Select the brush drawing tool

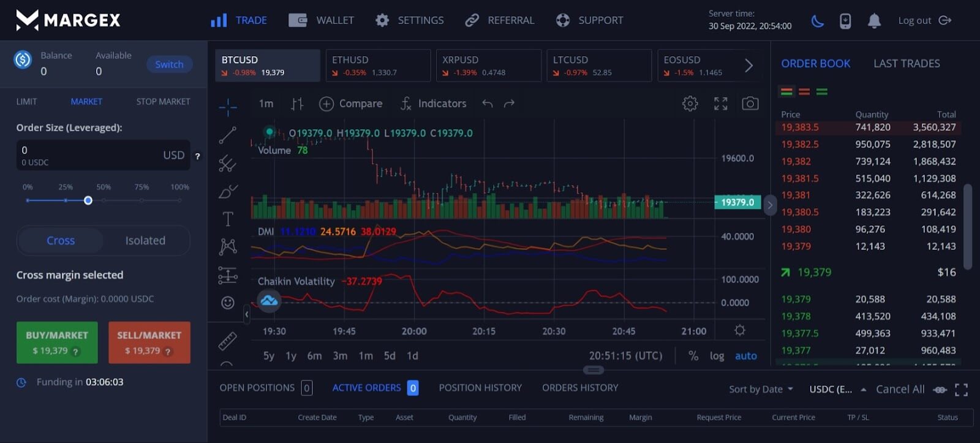(228, 191)
